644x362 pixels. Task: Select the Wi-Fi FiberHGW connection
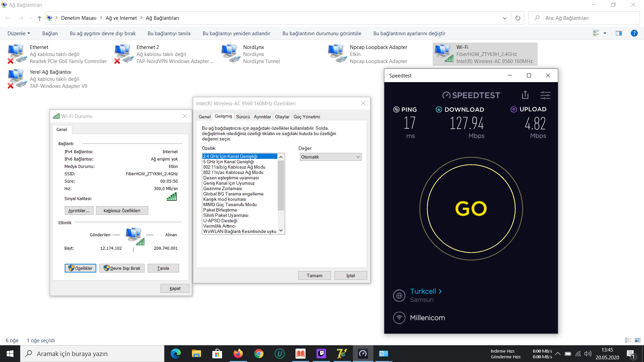click(485, 54)
